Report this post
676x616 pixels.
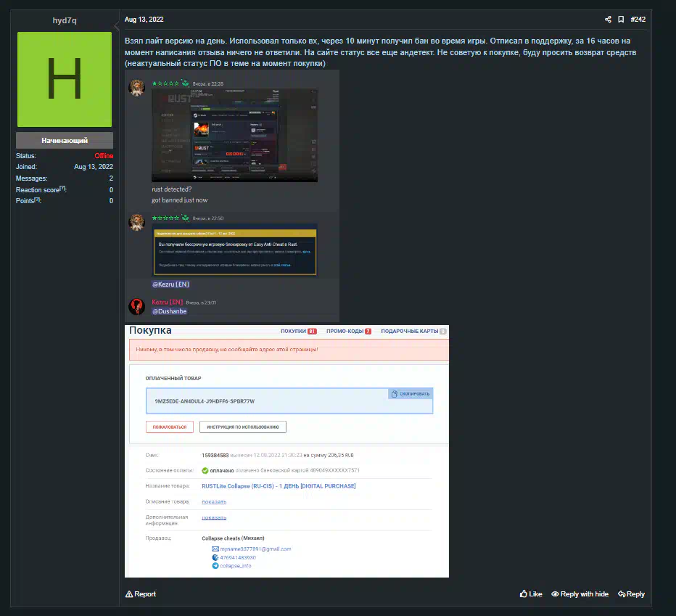coord(141,594)
